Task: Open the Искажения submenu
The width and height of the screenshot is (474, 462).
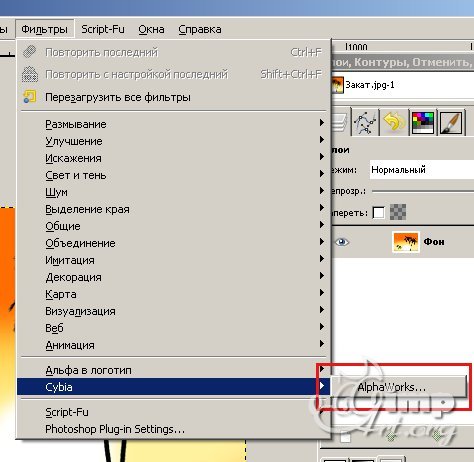Action: coord(173,158)
